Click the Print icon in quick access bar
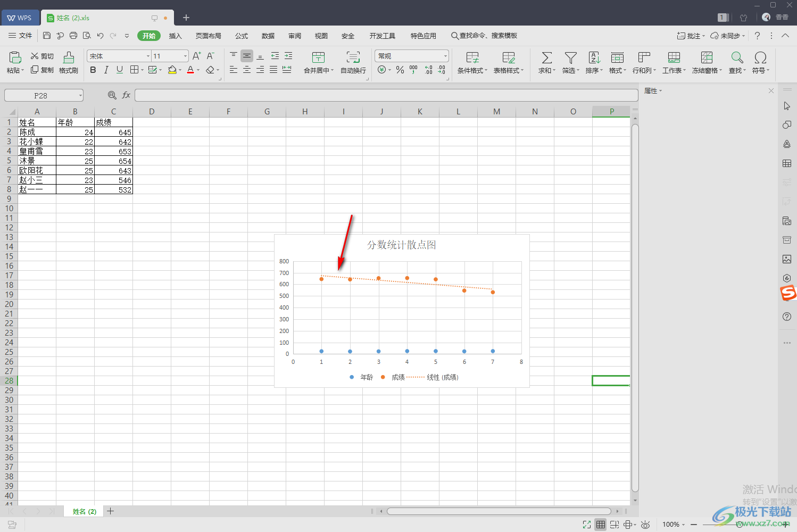Screen dimensions: 797x532 [x=73, y=36]
